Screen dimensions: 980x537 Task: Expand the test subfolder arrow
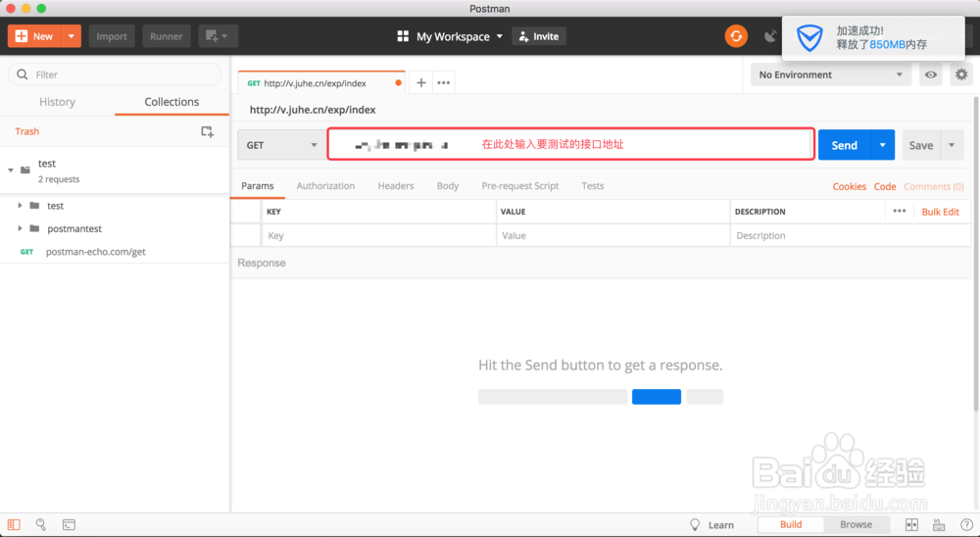click(20, 205)
